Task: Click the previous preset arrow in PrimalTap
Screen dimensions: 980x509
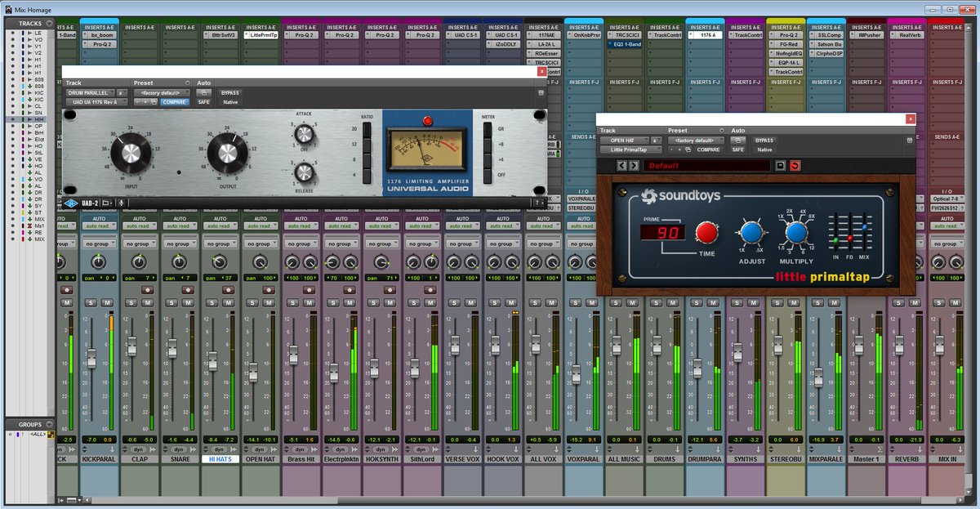Action: click(622, 166)
